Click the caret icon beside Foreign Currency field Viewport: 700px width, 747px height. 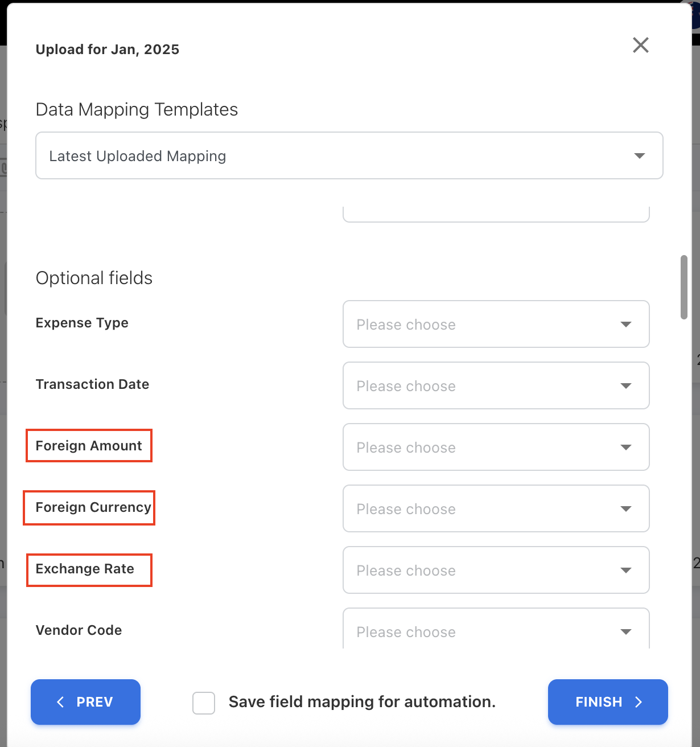click(x=626, y=508)
